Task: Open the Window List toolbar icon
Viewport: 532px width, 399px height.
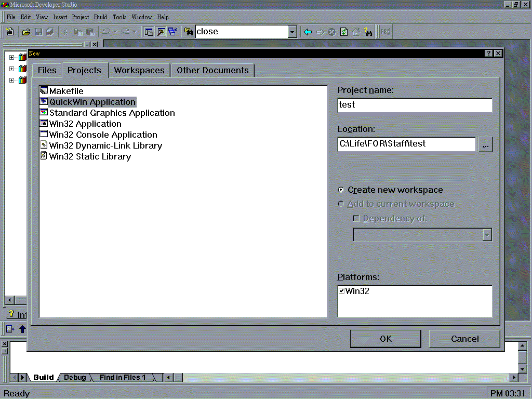Action: point(172,32)
